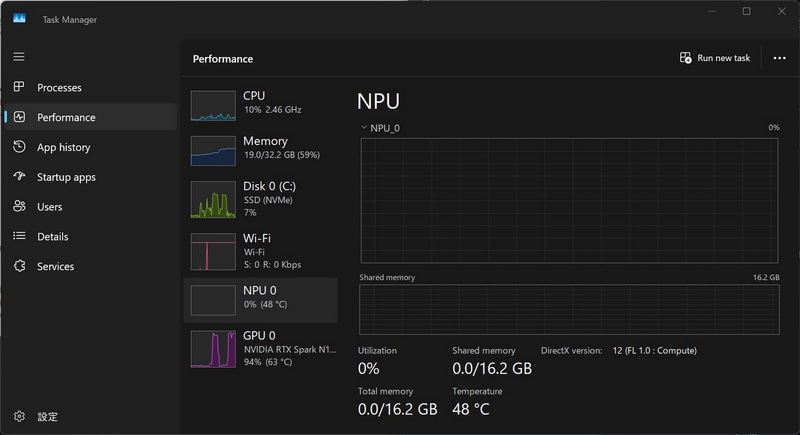
Task: Click the Task Manager app icon
Action: pyautogui.click(x=19, y=19)
